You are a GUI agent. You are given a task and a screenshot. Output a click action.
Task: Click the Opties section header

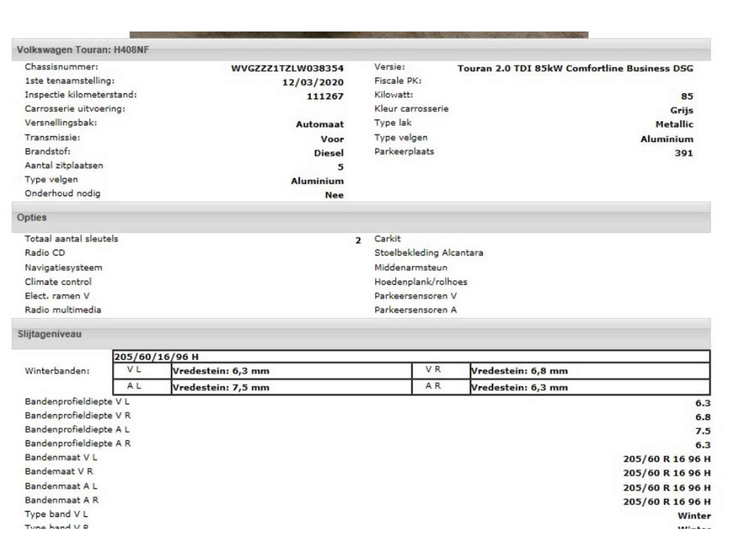click(x=361, y=217)
